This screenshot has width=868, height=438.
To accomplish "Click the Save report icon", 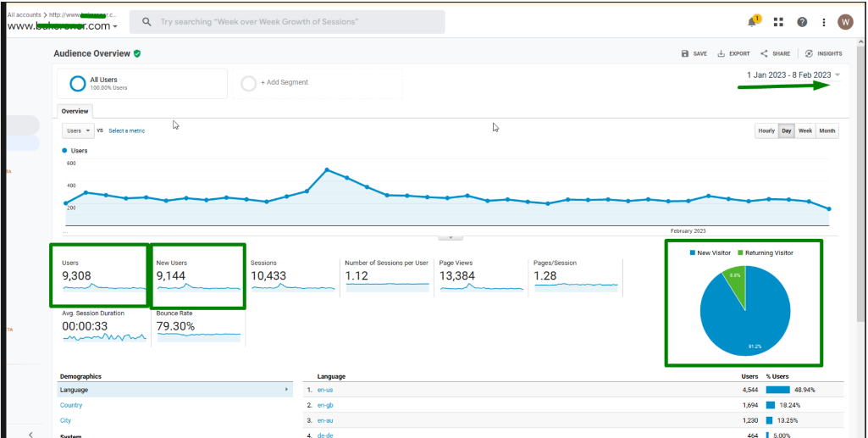I will click(x=694, y=53).
